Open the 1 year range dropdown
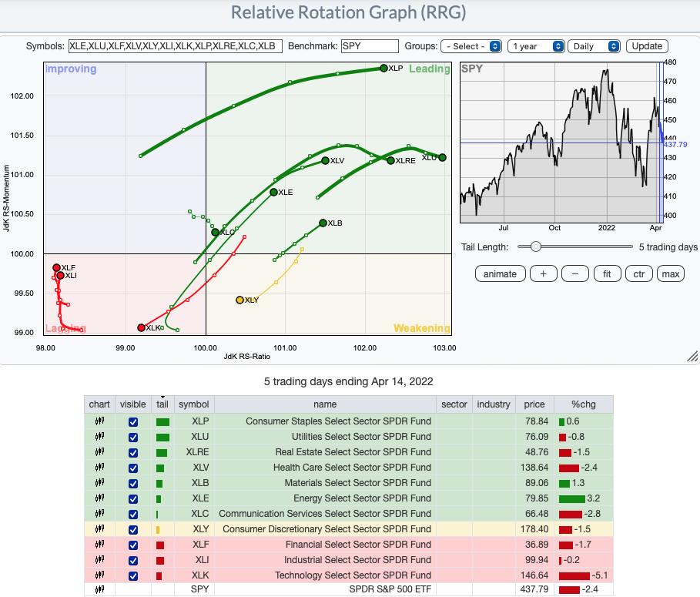 coord(536,46)
